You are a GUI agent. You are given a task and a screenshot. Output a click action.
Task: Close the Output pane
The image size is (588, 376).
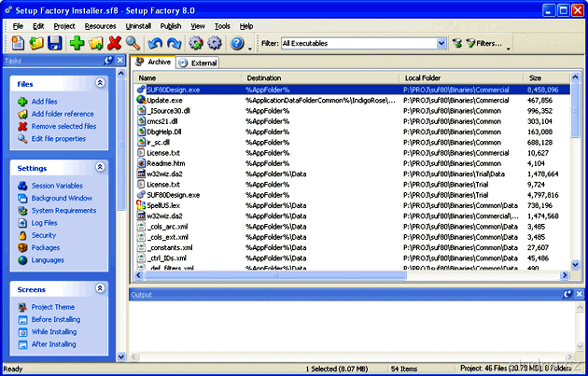point(580,294)
